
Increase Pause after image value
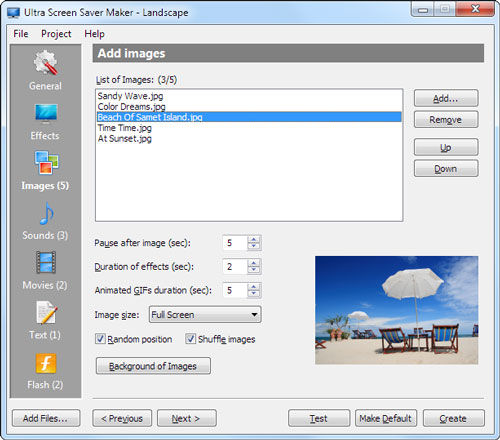click(254, 239)
